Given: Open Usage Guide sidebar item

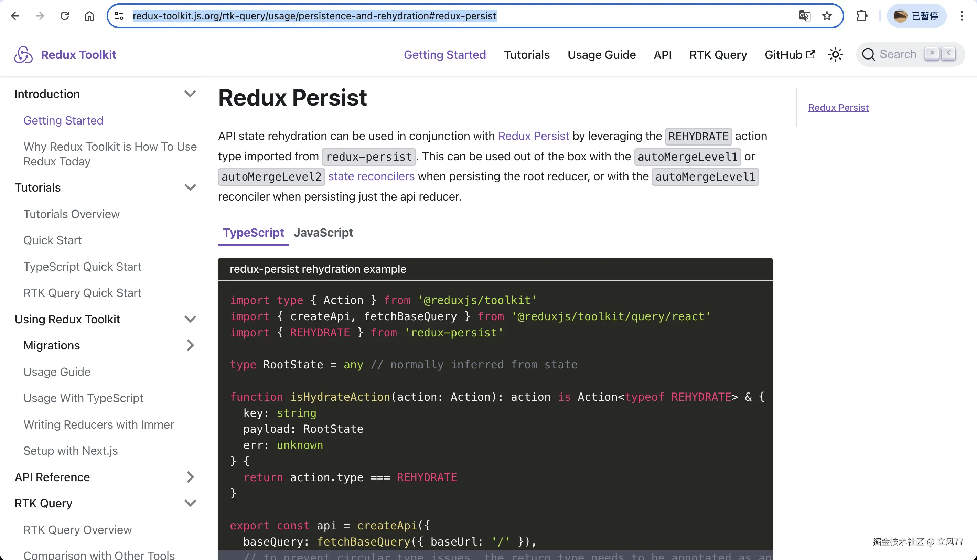Looking at the screenshot, I should pos(57,372).
